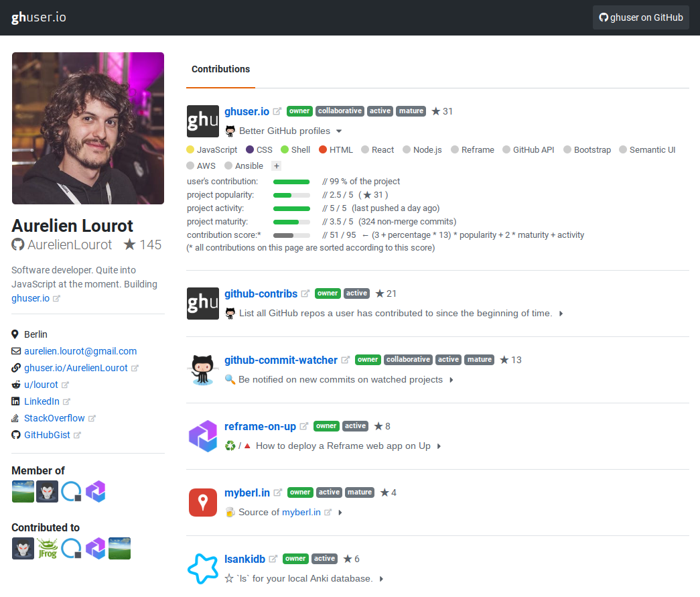Click the purple cube avatar under Contributed to
Viewport: 700px width, 597px height.
click(x=96, y=549)
